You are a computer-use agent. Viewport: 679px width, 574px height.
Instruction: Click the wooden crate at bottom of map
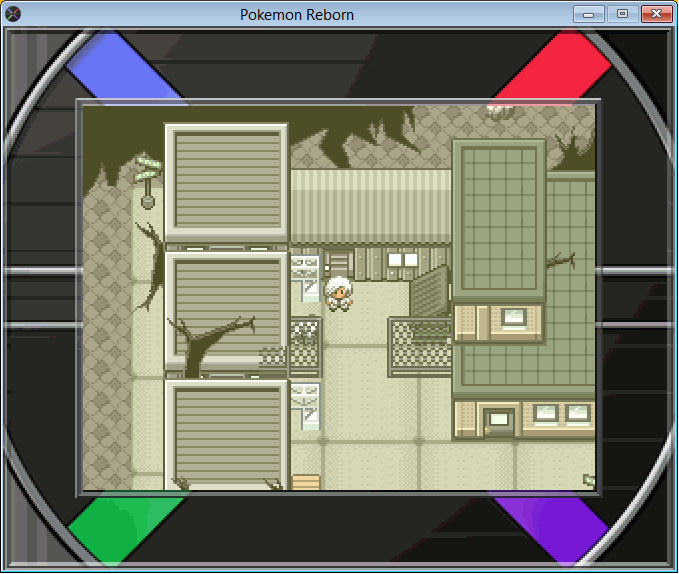[306, 482]
